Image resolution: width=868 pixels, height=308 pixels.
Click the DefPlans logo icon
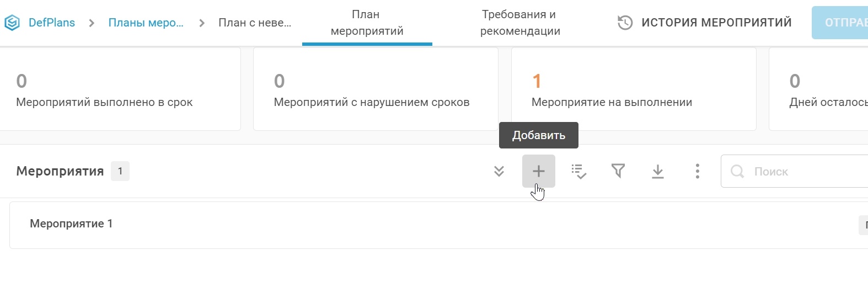click(x=12, y=23)
